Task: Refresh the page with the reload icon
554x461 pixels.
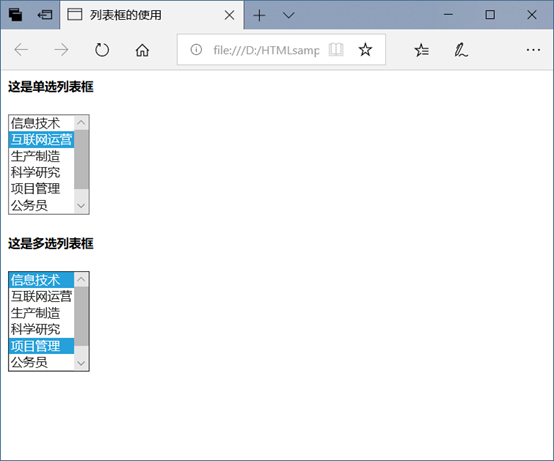Action: point(102,50)
